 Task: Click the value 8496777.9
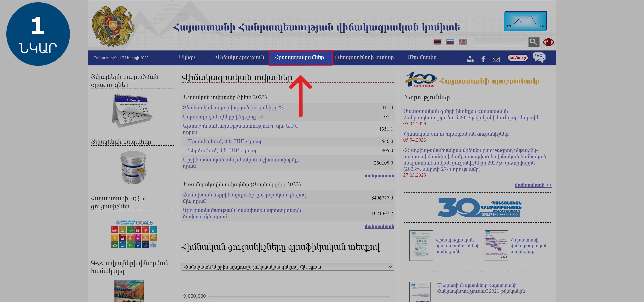point(382,198)
